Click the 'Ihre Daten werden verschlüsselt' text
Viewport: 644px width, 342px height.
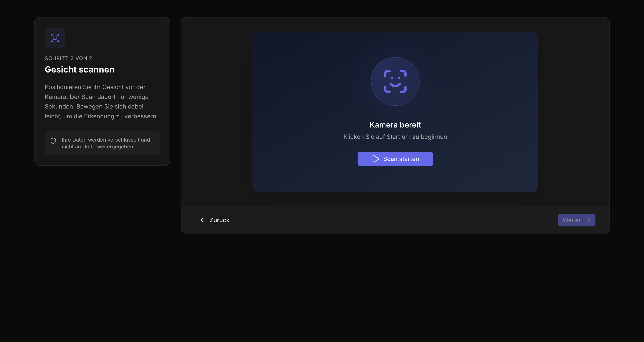(106, 140)
